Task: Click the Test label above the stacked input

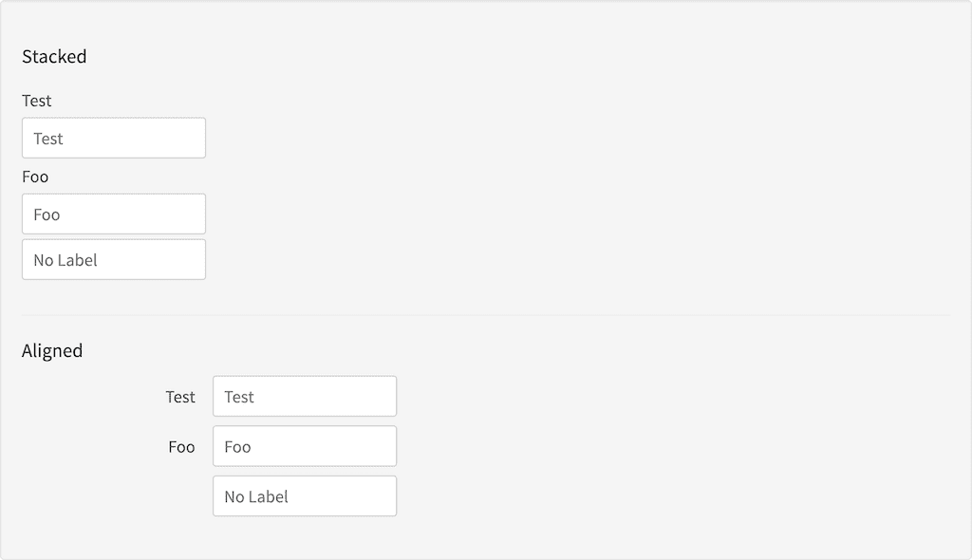Action: [x=37, y=101]
